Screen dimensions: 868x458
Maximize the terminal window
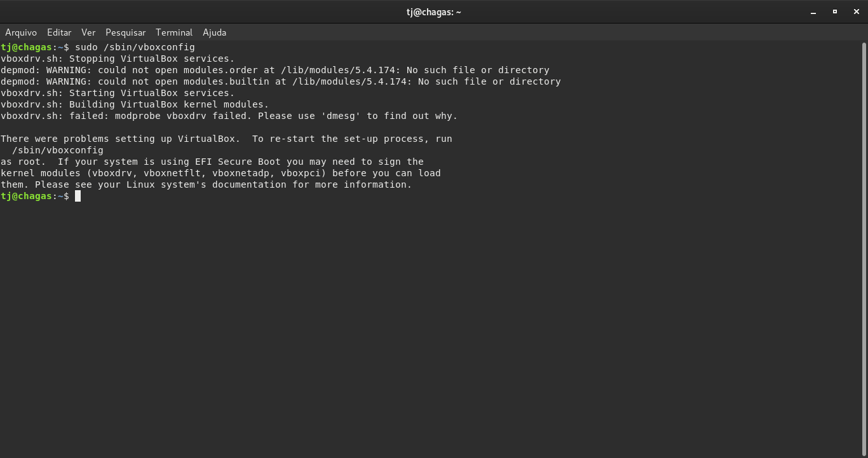click(835, 11)
